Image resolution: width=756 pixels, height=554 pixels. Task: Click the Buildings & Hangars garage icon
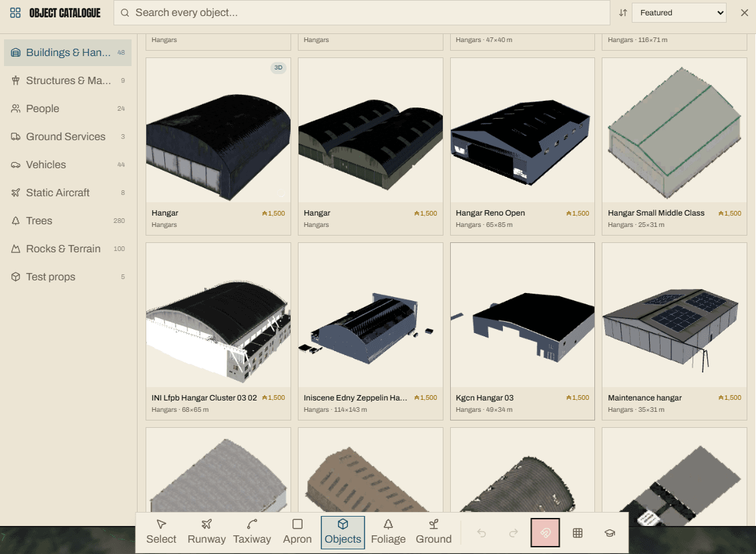tap(16, 53)
